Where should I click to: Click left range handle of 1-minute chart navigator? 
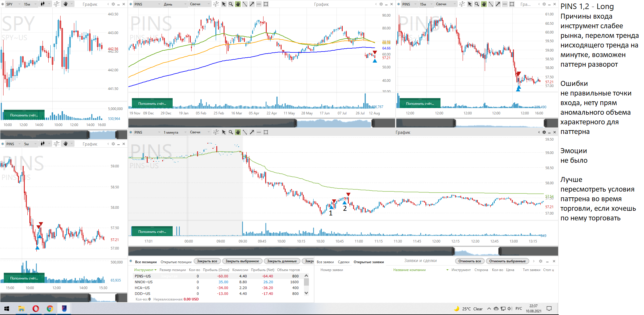453,251
